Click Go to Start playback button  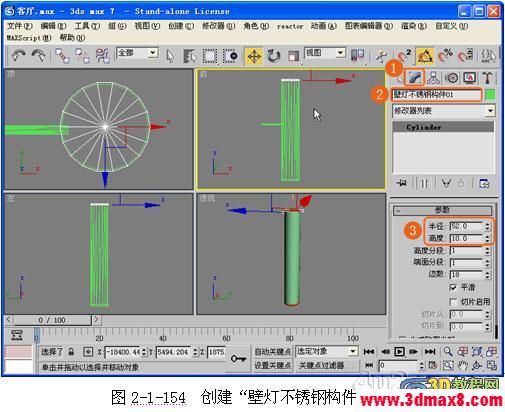(x=369, y=351)
